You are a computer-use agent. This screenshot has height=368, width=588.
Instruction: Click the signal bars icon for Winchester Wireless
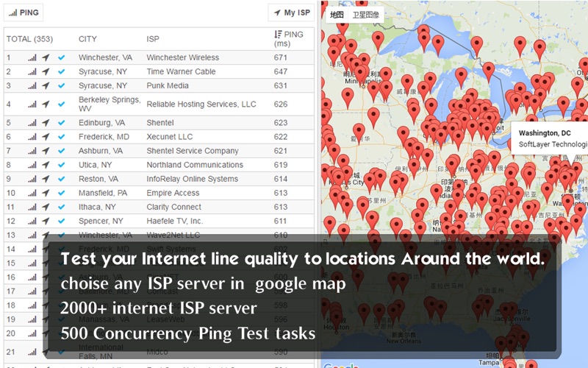pyautogui.click(x=32, y=58)
